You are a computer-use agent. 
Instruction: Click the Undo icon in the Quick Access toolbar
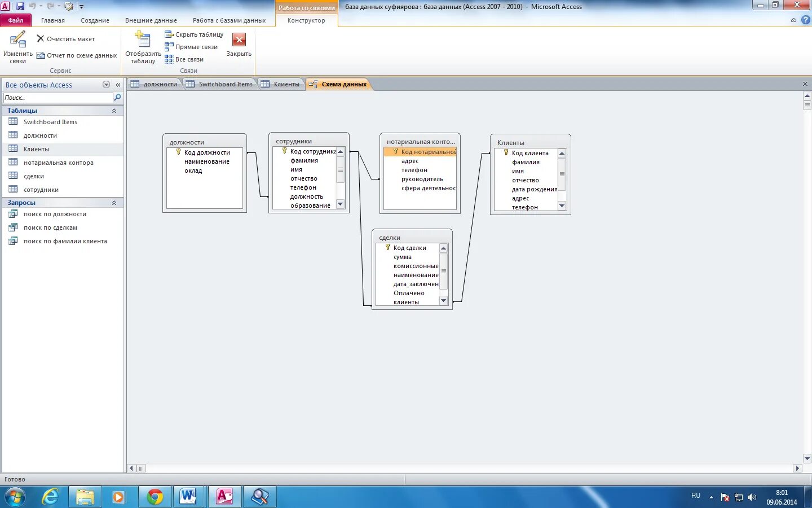click(x=33, y=6)
